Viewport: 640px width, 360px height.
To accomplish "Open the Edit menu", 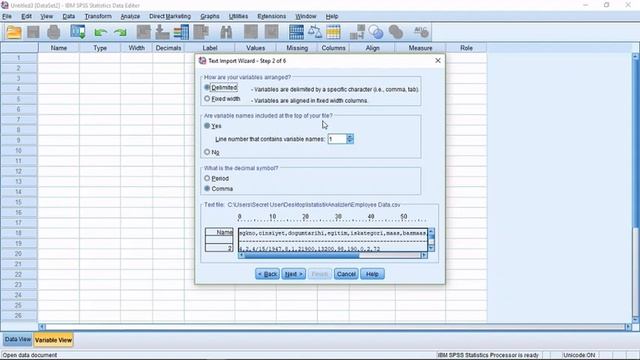I will click(x=27, y=16).
